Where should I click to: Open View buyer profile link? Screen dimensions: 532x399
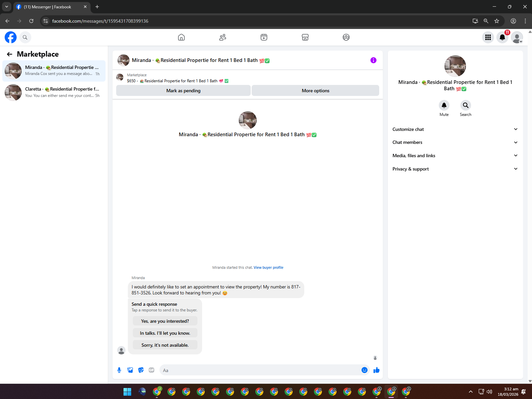click(x=269, y=267)
